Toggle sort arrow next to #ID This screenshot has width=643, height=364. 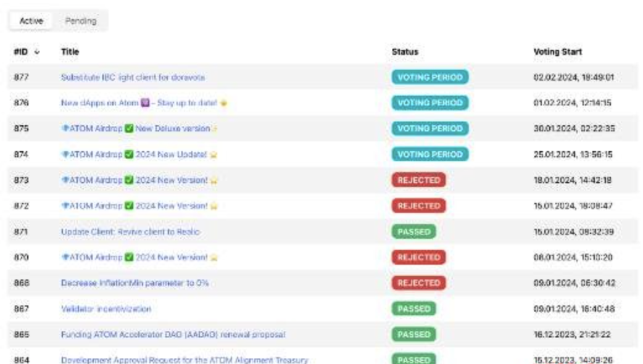(x=37, y=52)
